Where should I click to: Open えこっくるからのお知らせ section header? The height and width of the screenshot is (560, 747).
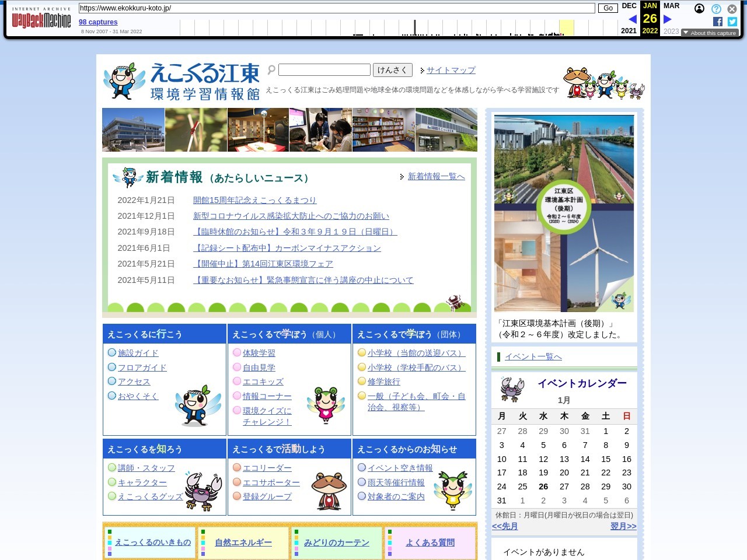tap(414, 449)
